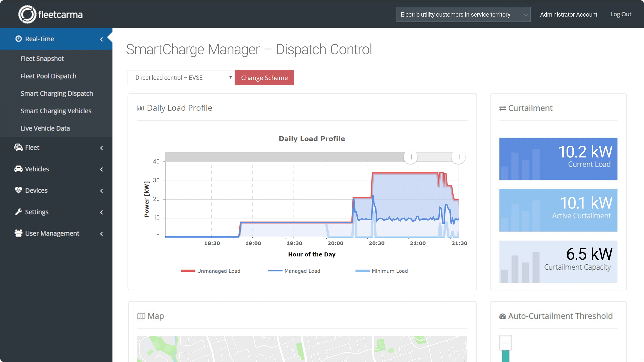Click the 21:00 axis label
The image size is (644, 362).
click(418, 243)
